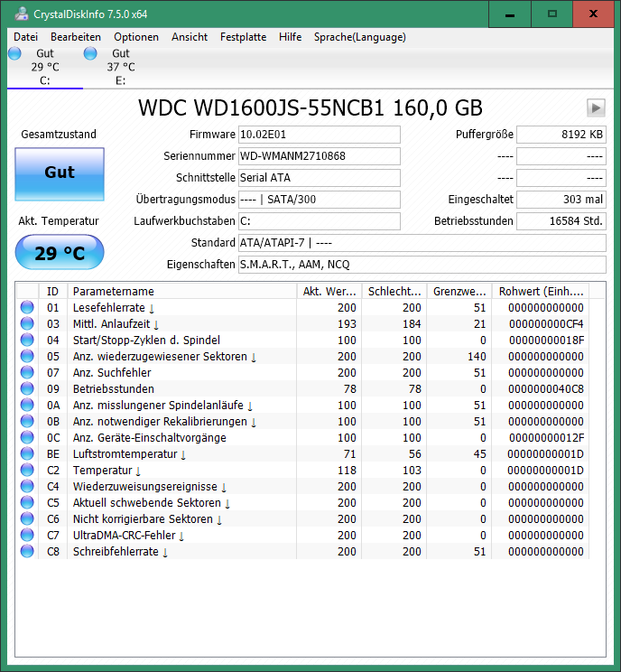The height and width of the screenshot is (672, 621).
Task: Click the Eigenschaften field S.M.A.R.T., AAM, NCQ
Action: pos(422,265)
